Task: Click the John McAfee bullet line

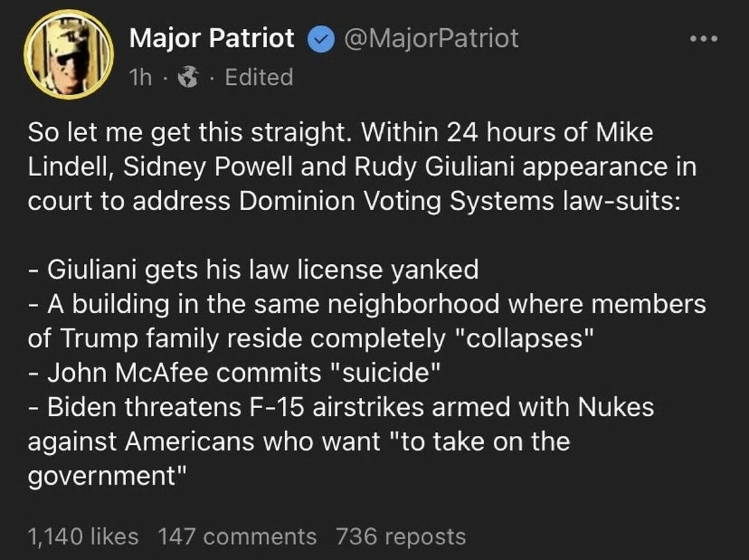Action: click(234, 373)
